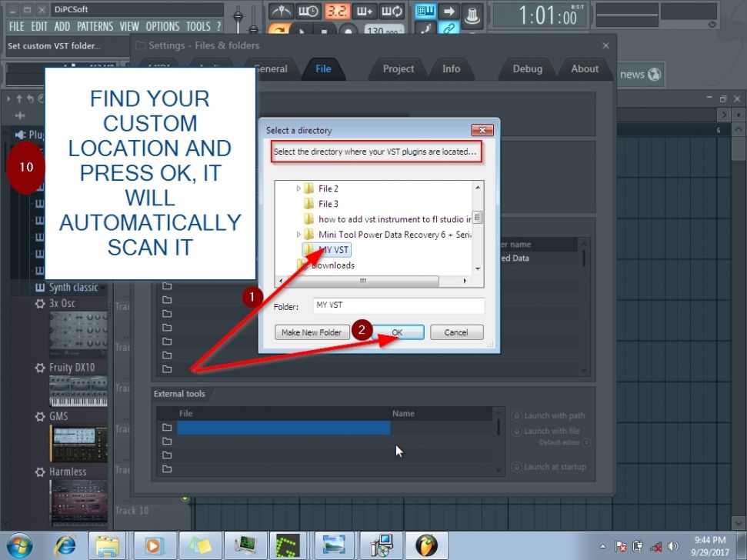
Task: Click the browser up arrow icon
Action: 19,98
